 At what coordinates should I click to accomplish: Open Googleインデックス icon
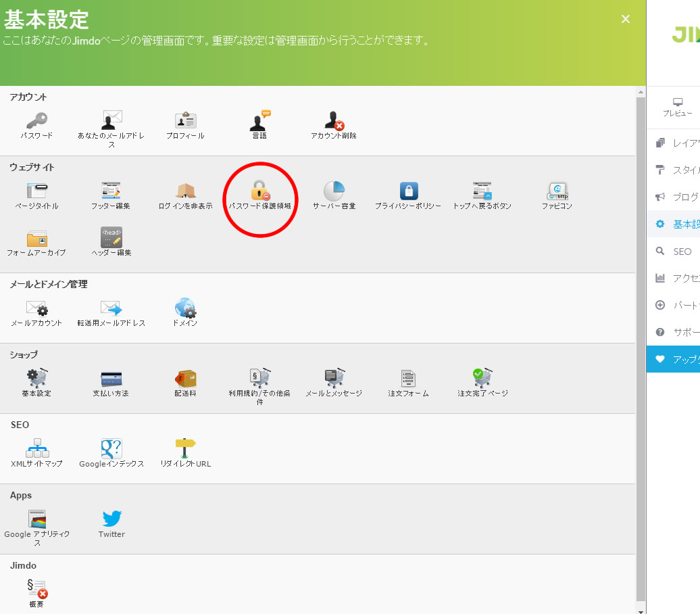pos(111,448)
